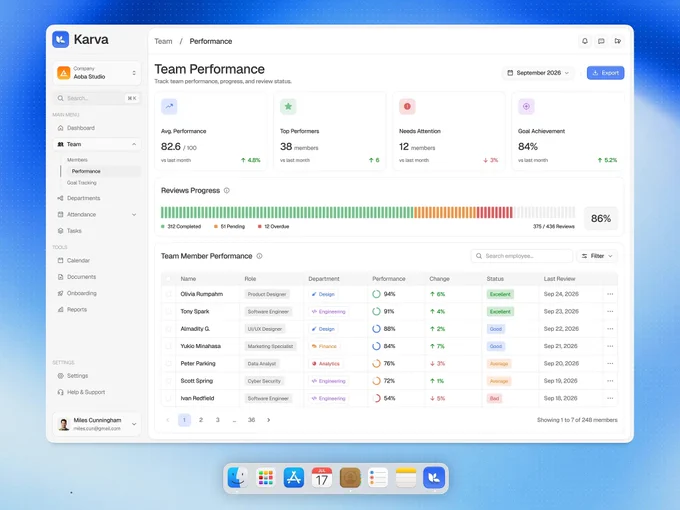Open row options for Tony Spark
The height and width of the screenshot is (510, 680).
click(610, 311)
